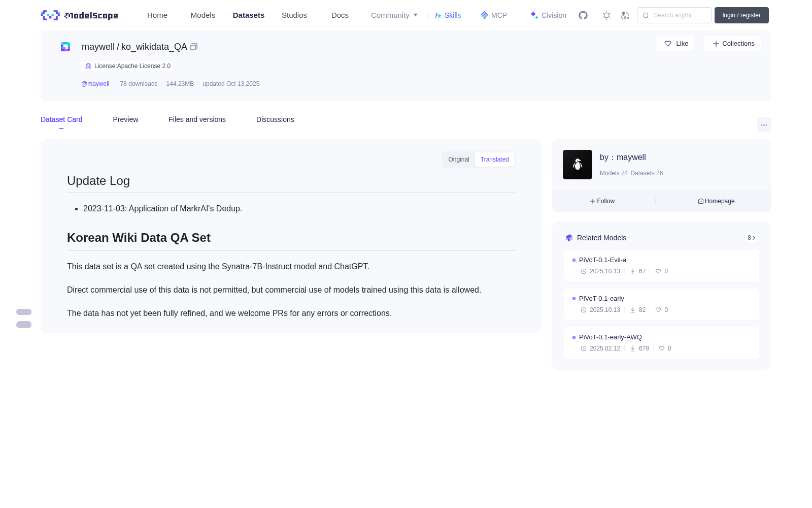Switch to the Dataset Card tab
This screenshot has width=812, height=508.
[x=61, y=119]
